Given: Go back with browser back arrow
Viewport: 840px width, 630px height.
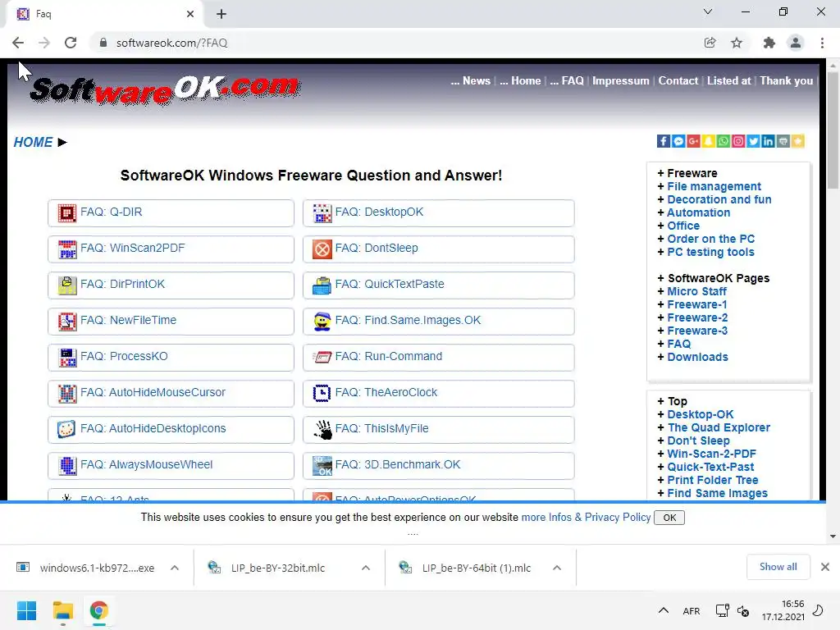Looking at the screenshot, I should pos(18,43).
